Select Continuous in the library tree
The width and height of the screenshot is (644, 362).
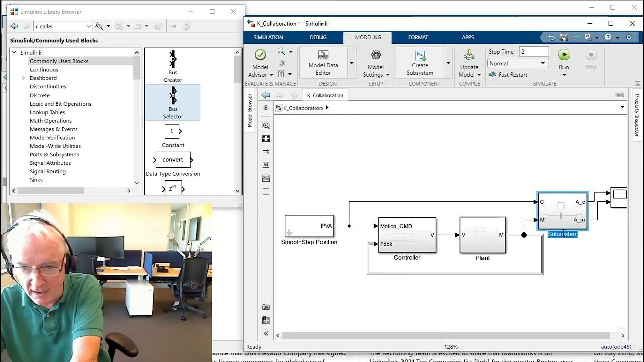coord(44,69)
